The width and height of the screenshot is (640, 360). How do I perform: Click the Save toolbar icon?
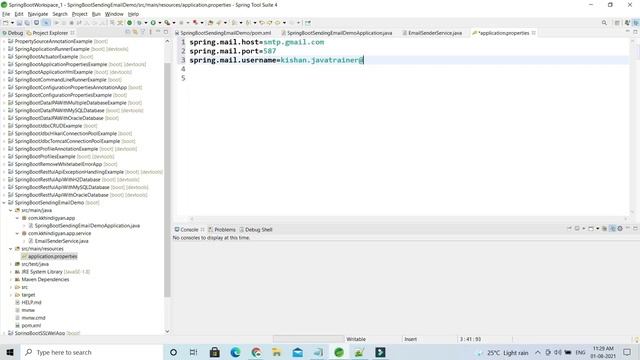[x=19, y=23]
